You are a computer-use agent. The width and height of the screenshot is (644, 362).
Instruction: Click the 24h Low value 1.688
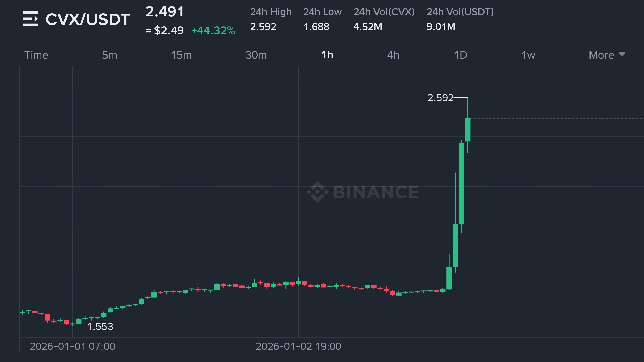coord(316,27)
